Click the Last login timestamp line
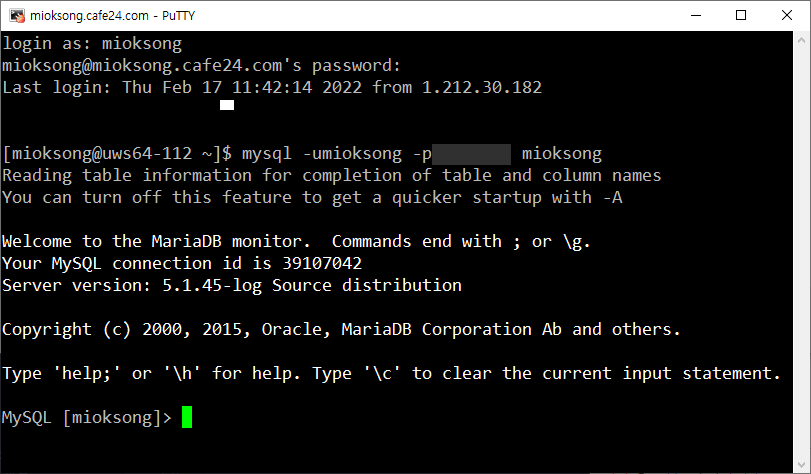Screen dimensions: 811x474 (x=272, y=88)
